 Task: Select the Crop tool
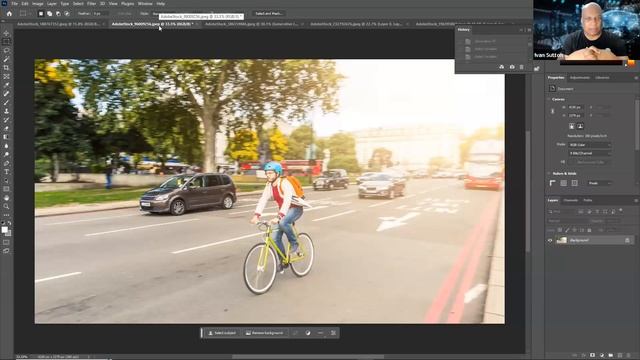click(6, 68)
